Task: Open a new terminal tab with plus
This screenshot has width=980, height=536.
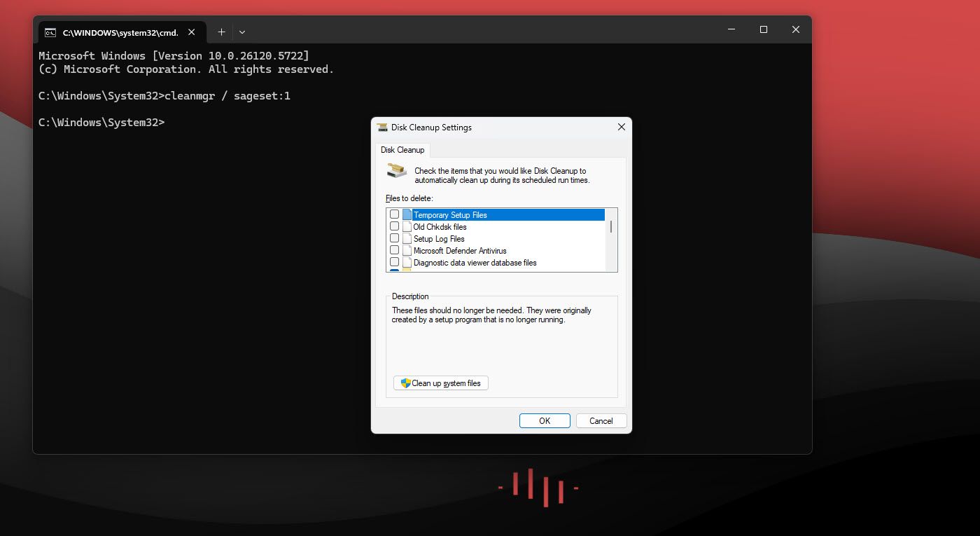Action: 221,32
